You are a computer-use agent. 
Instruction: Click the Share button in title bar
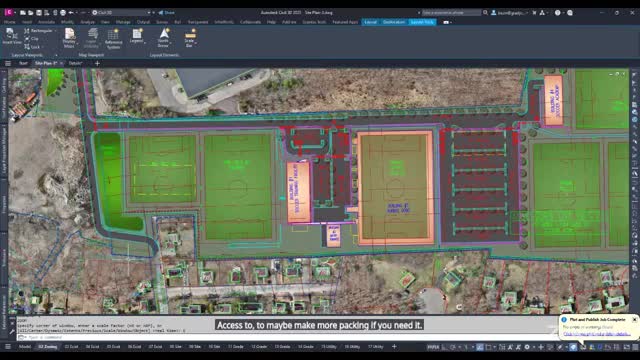[167, 13]
